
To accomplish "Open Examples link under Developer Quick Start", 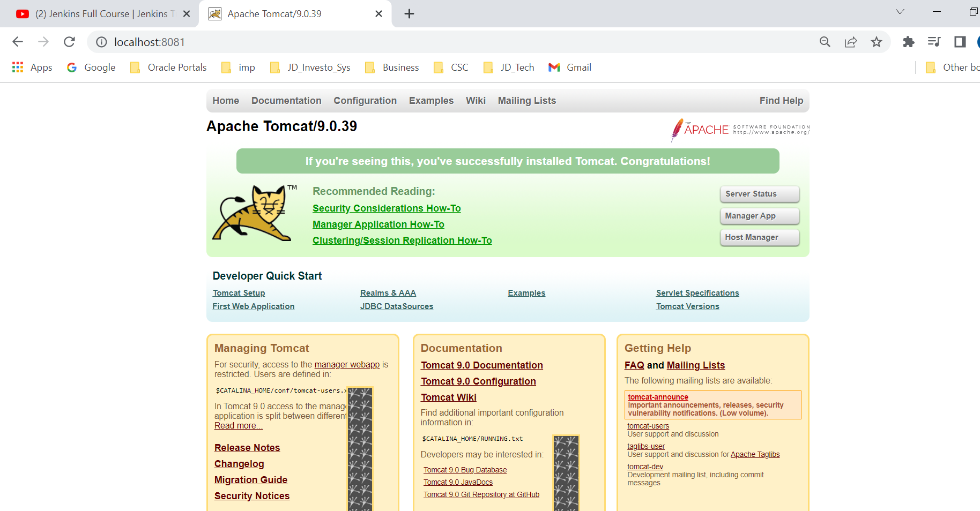I will click(526, 293).
